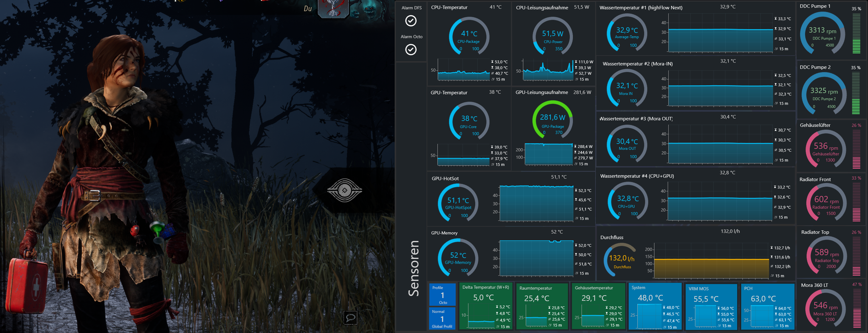Click the "DDC Pumpe 1" title text
868x333 pixels.
815,6
